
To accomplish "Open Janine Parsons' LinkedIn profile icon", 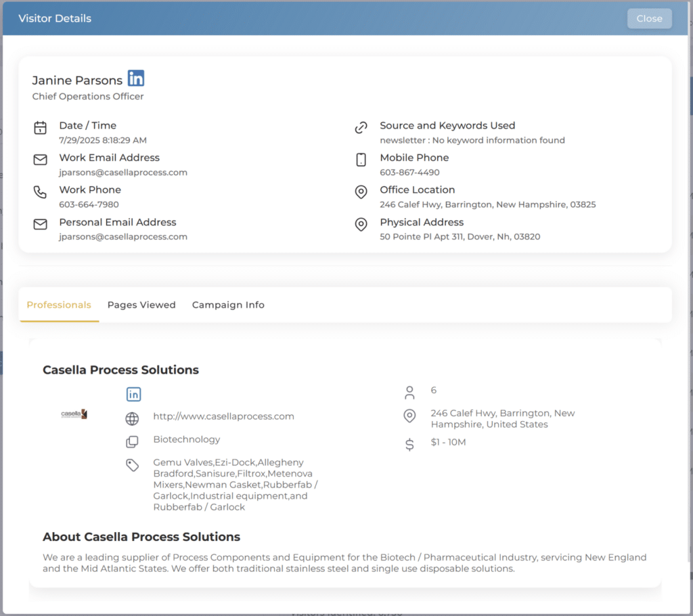I will point(136,79).
